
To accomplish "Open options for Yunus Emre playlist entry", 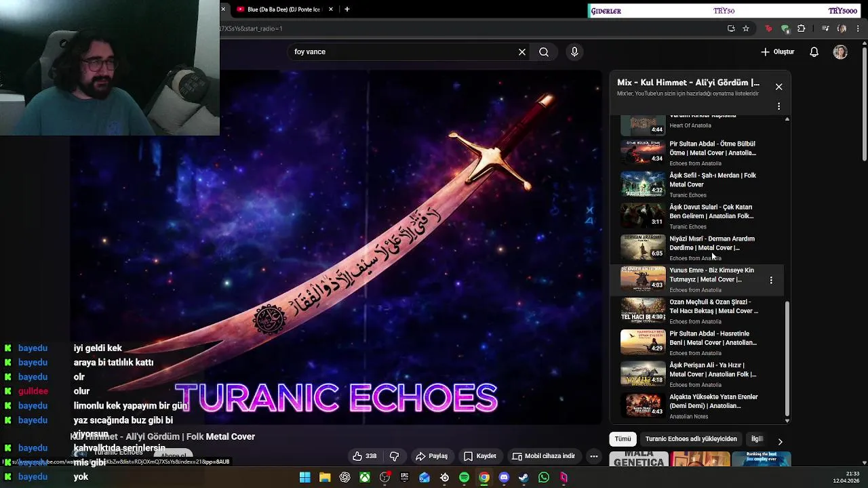I will tap(771, 280).
